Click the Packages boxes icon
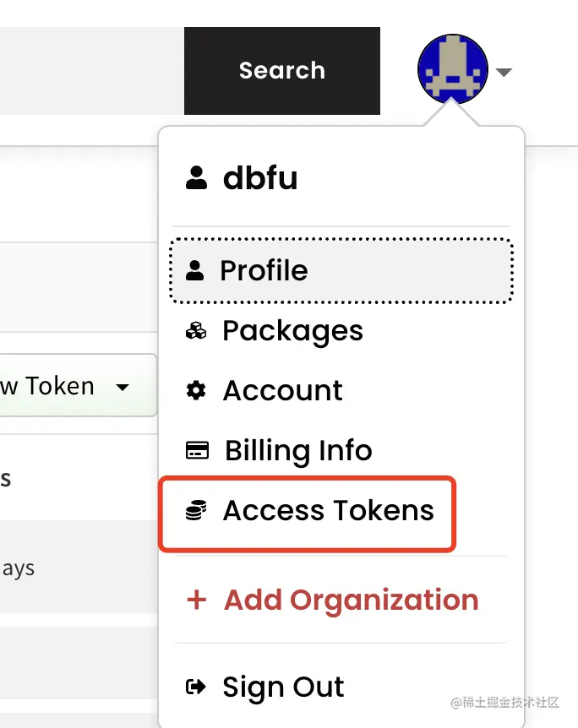The height and width of the screenshot is (728, 578). tap(196, 331)
